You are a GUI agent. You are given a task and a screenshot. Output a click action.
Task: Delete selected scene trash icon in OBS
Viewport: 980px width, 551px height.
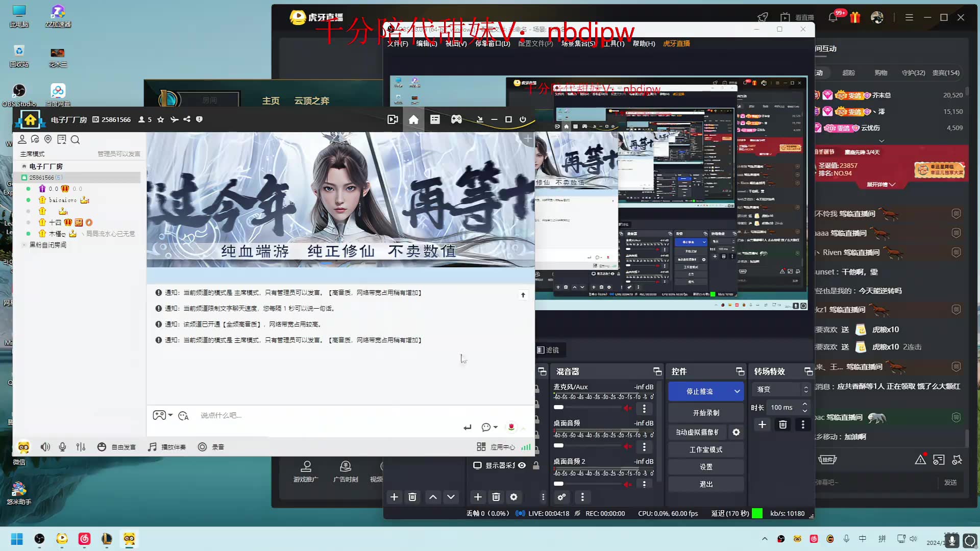pyautogui.click(x=412, y=497)
